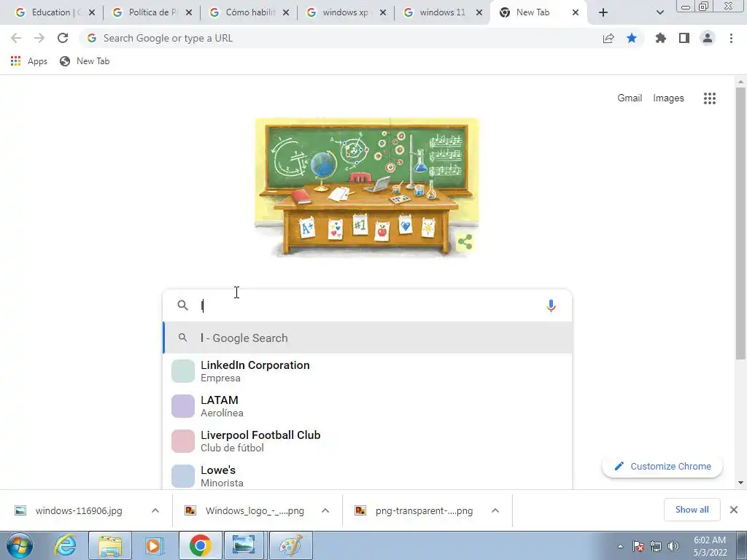The height and width of the screenshot is (560, 747).
Task: Click the back navigation arrow
Action: coord(16,38)
